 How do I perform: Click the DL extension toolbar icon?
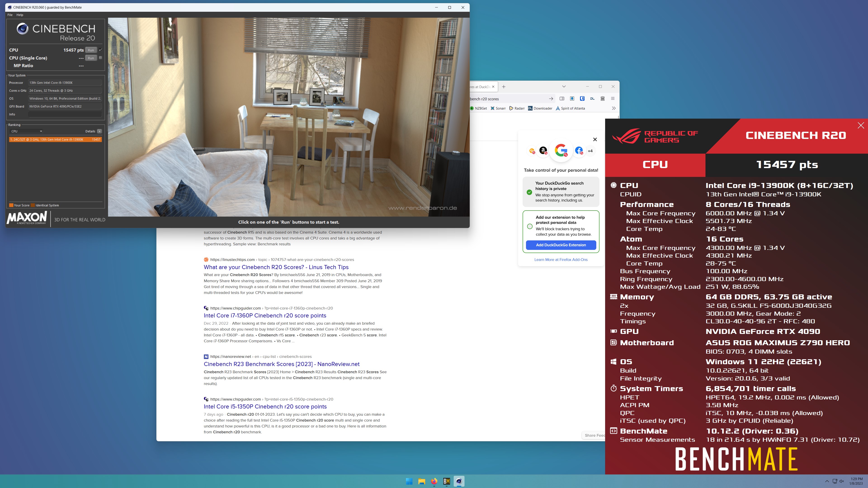(x=592, y=99)
